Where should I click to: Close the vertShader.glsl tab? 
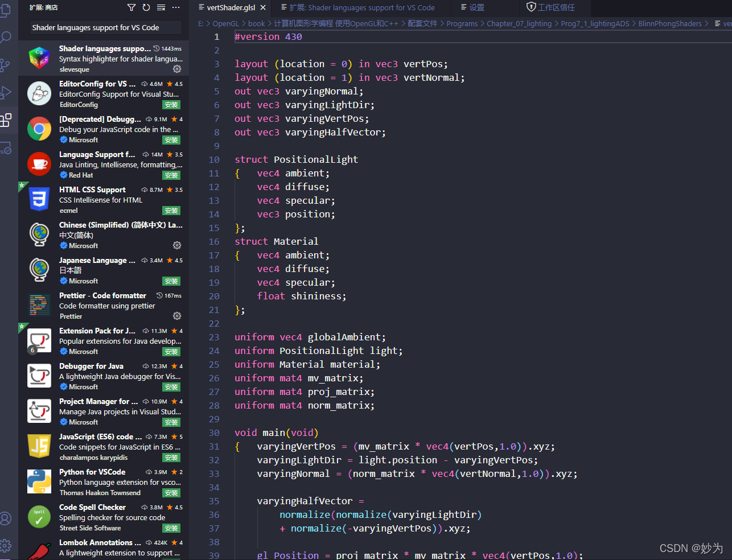tap(263, 7)
